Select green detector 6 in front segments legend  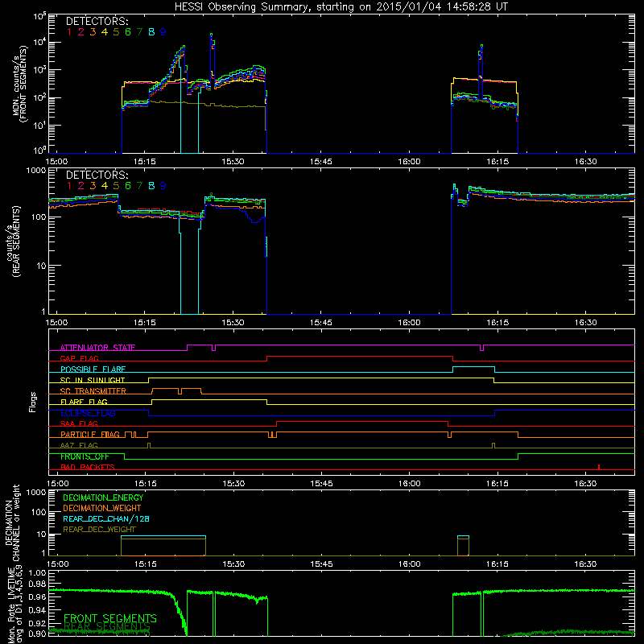pos(128,32)
